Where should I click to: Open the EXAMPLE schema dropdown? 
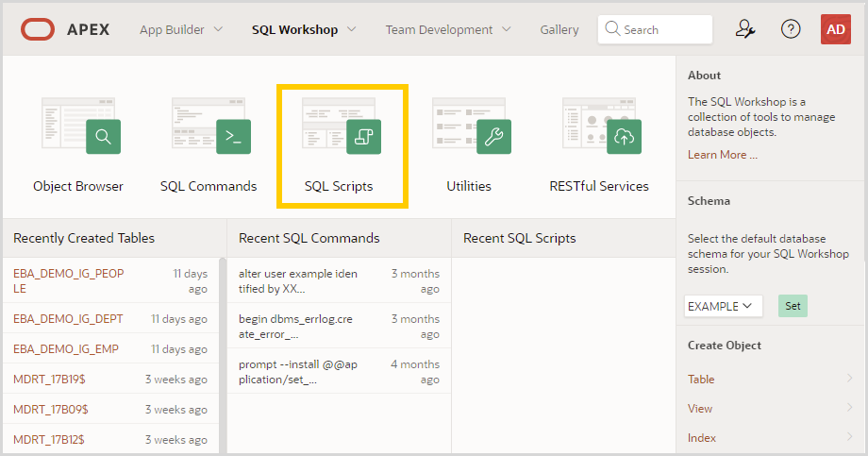click(723, 306)
